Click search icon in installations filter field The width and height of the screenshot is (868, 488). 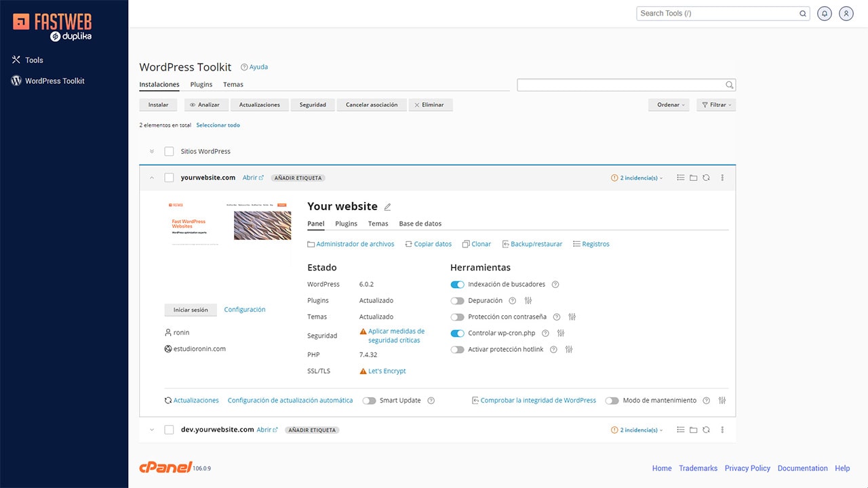pos(730,85)
